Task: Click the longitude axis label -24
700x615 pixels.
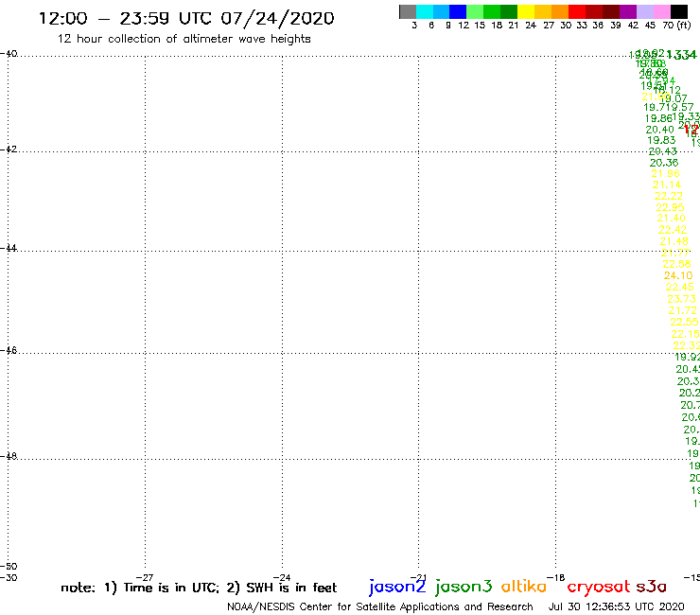Action: click(x=282, y=577)
